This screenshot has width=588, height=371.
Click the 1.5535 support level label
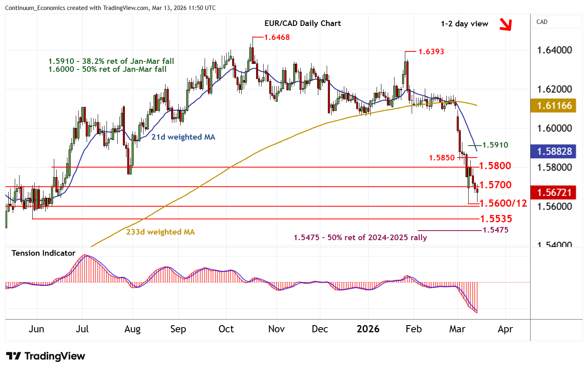(496, 219)
